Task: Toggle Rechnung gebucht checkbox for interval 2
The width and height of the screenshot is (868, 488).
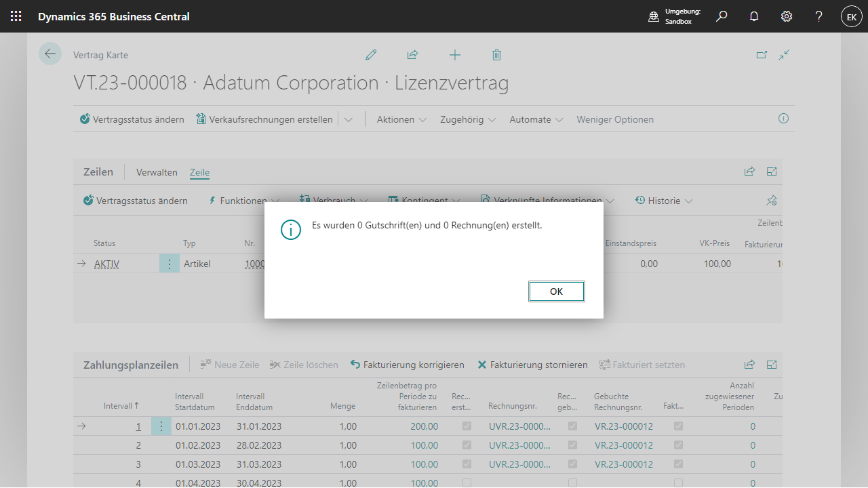Action: coord(573,445)
